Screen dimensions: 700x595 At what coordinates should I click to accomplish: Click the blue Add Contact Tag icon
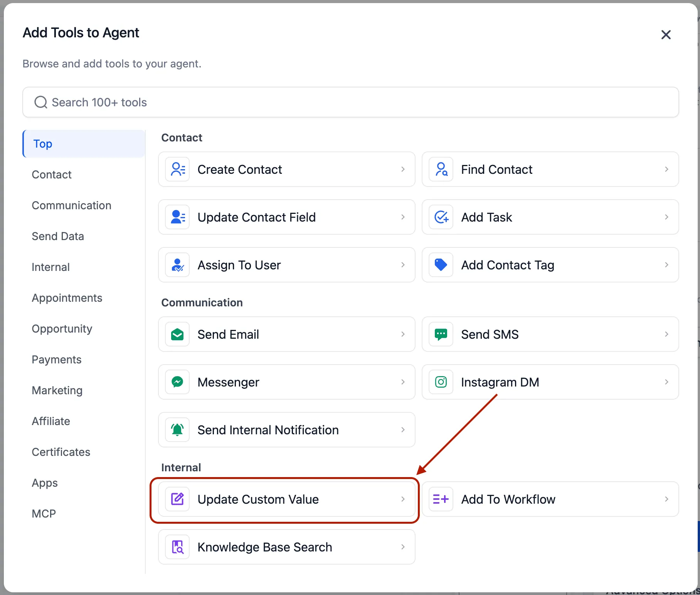[441, 265]
